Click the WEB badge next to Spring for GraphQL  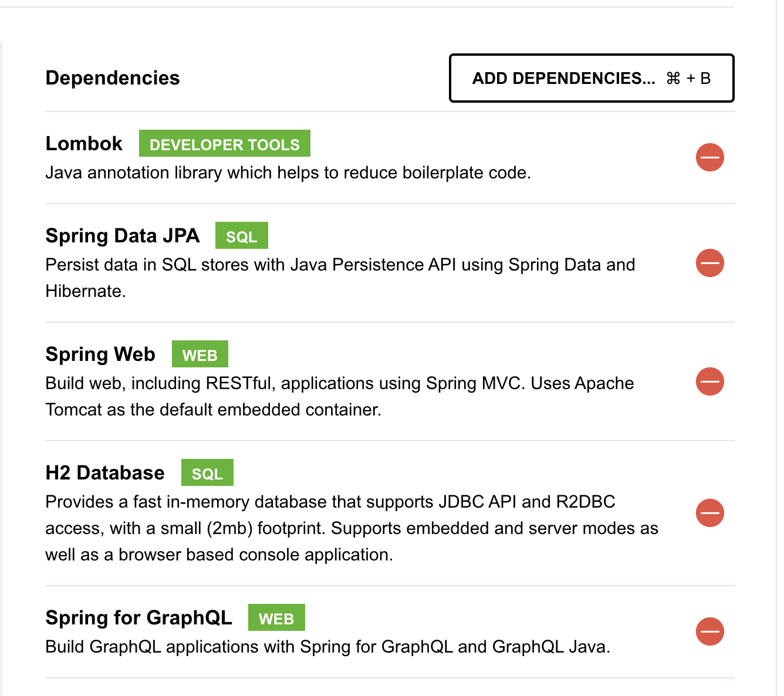(x=276, y=617)
